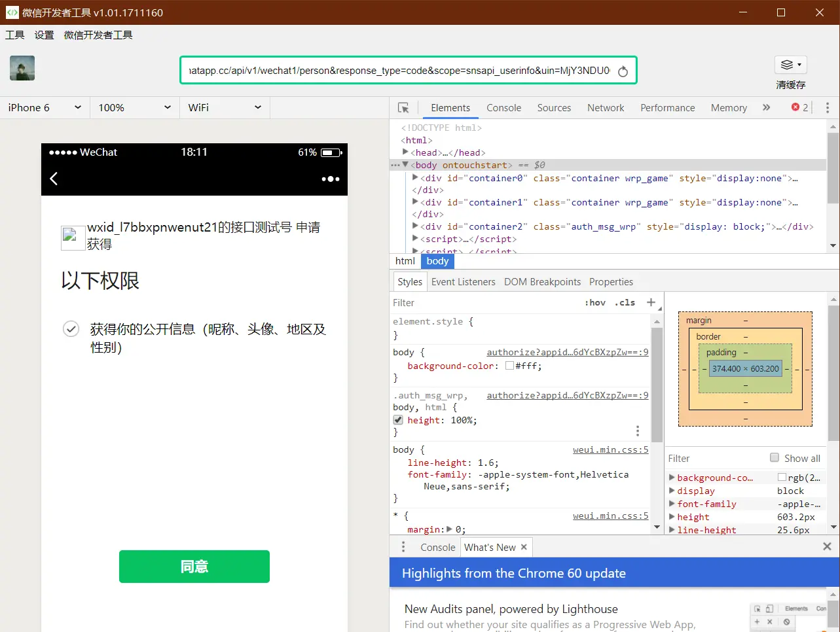Switch to the Network tab

point(606,108)
